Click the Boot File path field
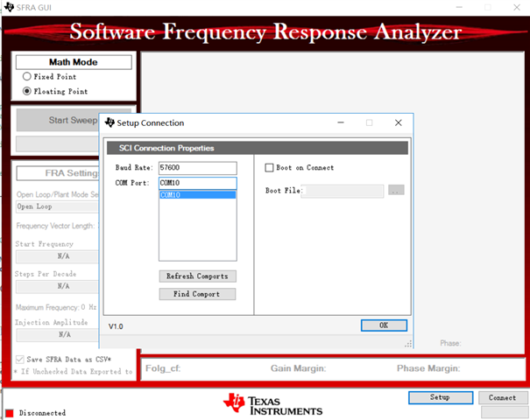The width and height of the screenshot is (530, 420). coord(343,191)
